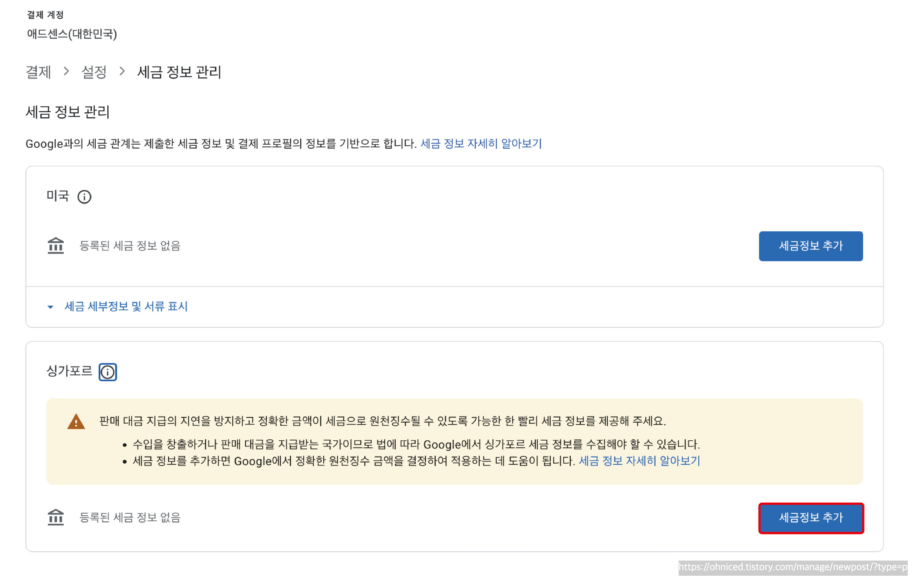The image size is (920, 588).
Task: Click chevron arrow between 설정 and 세금 정보 관리
Action: point(122,71)
